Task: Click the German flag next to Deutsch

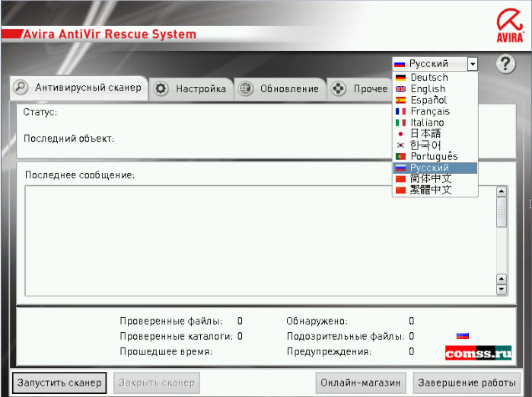Action: tap(400, 78)
